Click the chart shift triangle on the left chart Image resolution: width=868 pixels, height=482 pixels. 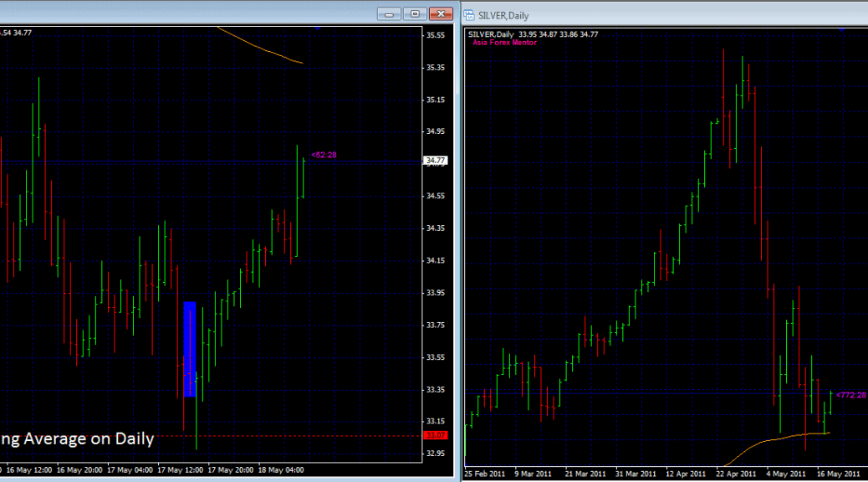tap(317, 28)
